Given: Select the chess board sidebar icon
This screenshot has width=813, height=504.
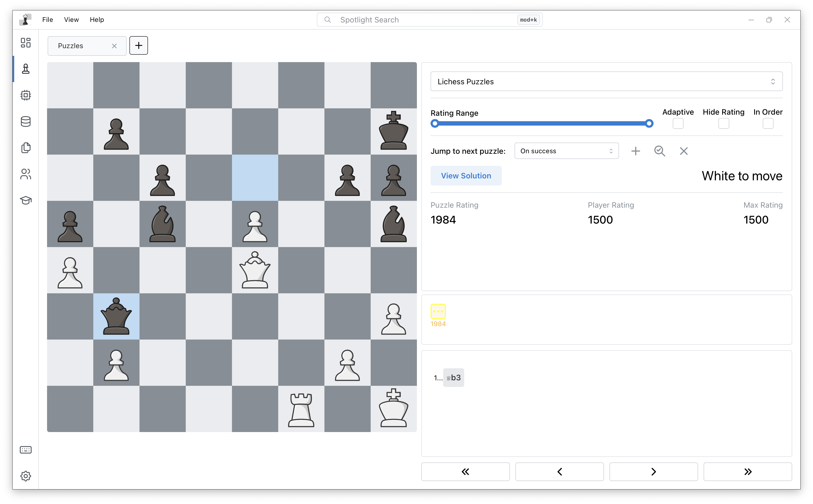Looking at the screenshot, I should point(26,69).
